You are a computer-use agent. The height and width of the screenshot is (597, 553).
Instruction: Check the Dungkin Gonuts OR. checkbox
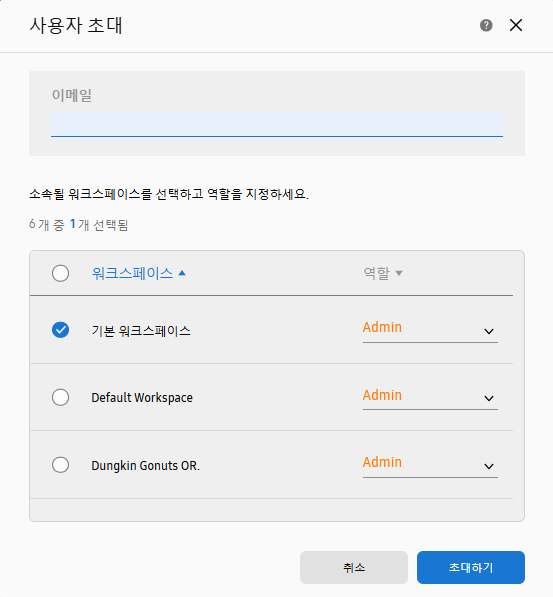pyautogui.click(x=61, y=465)
